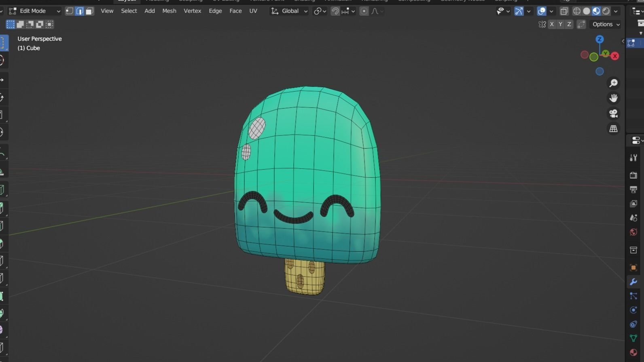Choose invert selection mode icon
Screen dimensions: 644x362
coord(40,24)
